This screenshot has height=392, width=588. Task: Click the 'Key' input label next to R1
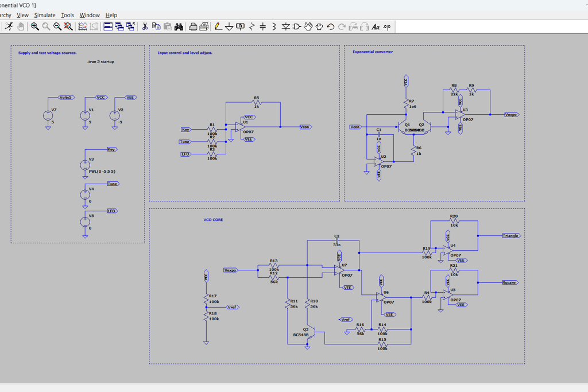click(x=185, y=130)
